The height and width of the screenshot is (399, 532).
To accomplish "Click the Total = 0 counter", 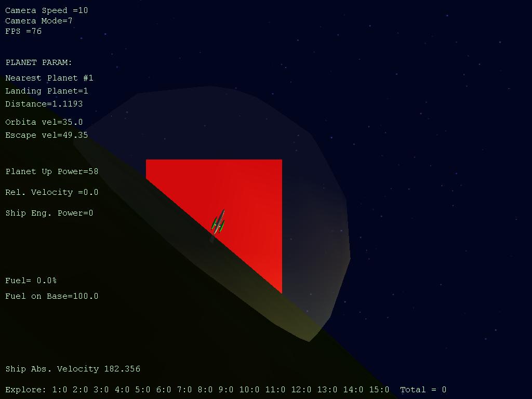I will (x=423, y=390).
